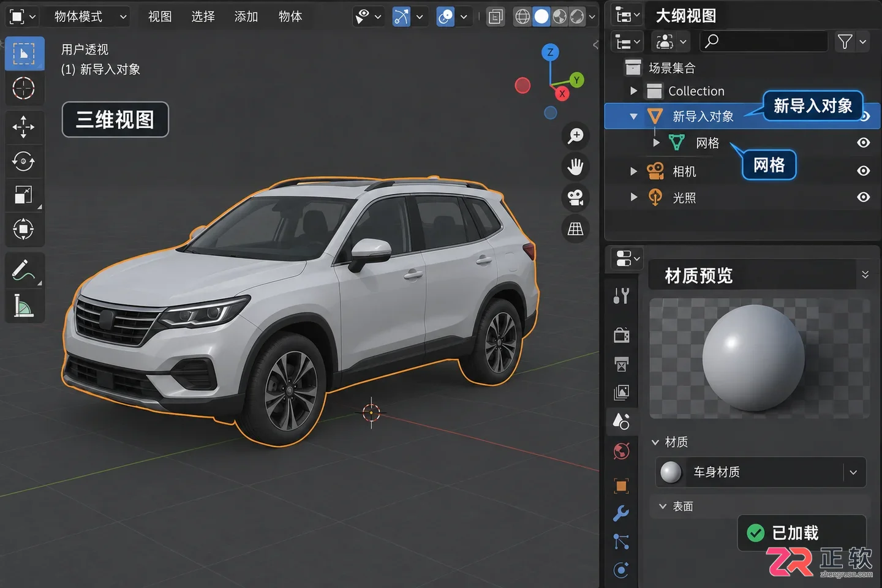Toggle X-ray display
882x588 pixels.
pyautogui.click(x=496, y=17)
